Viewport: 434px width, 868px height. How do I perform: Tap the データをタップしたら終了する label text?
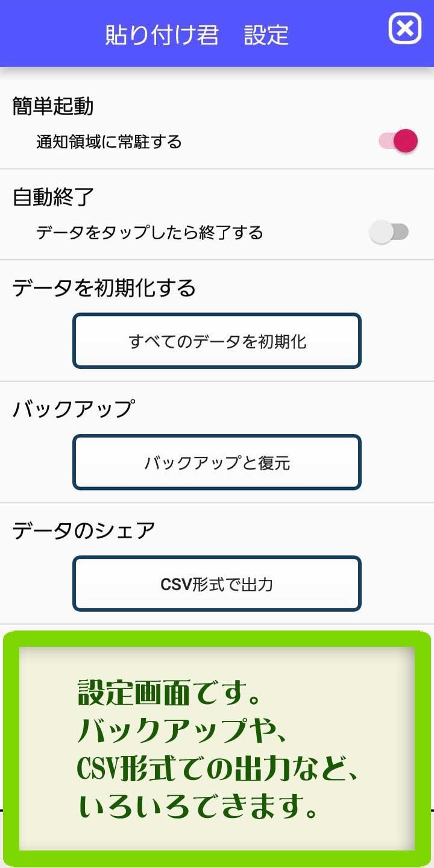click(149, 233)
